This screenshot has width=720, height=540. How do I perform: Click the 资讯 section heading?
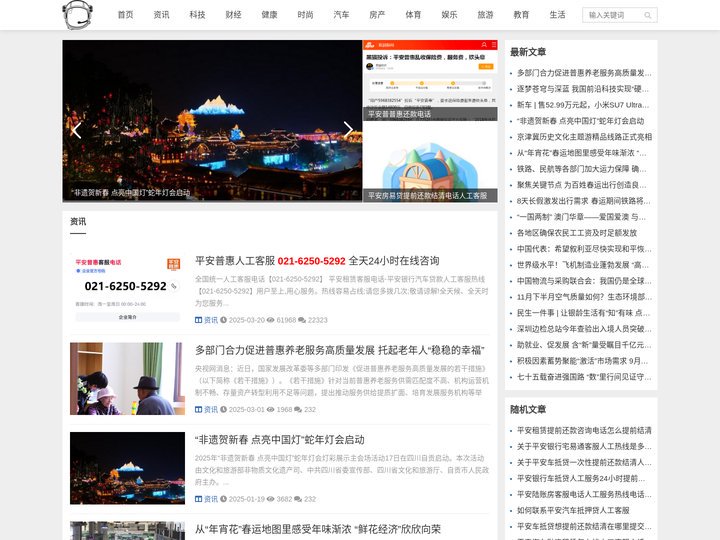coord(78,222)
